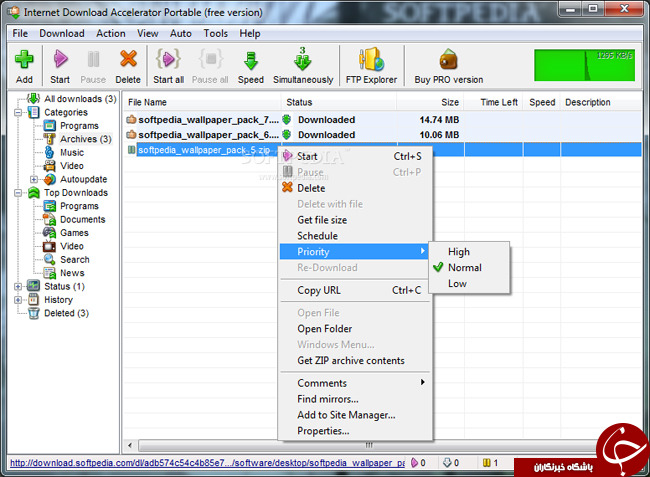Expand the Status (1) tree node
The width and height of the screenshot is (650, 477).
pos(18,286)
